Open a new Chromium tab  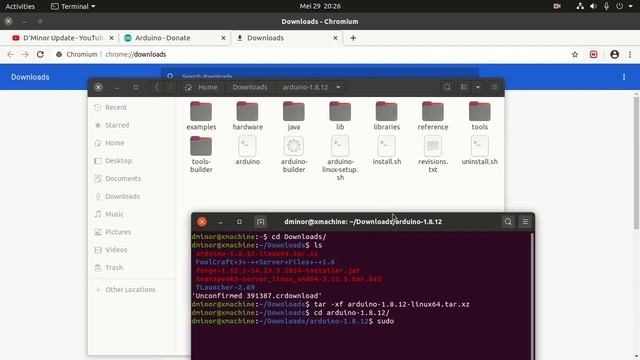[353, 38]
